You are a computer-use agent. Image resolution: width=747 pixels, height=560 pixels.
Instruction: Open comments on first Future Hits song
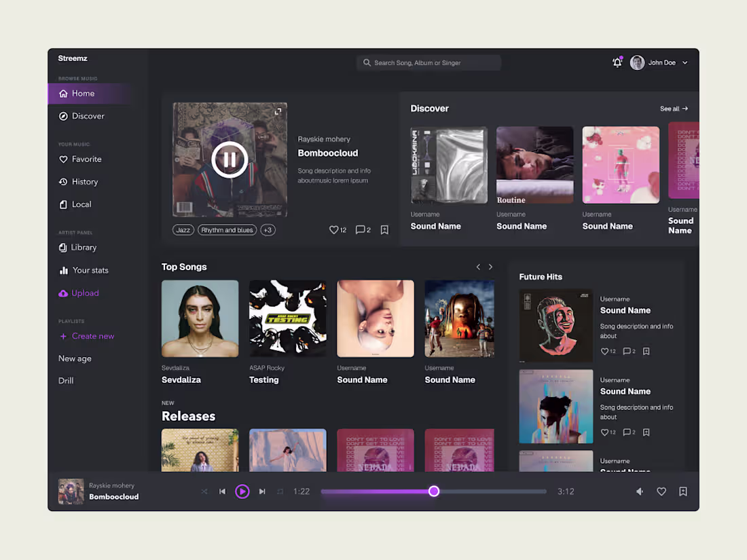627,352
